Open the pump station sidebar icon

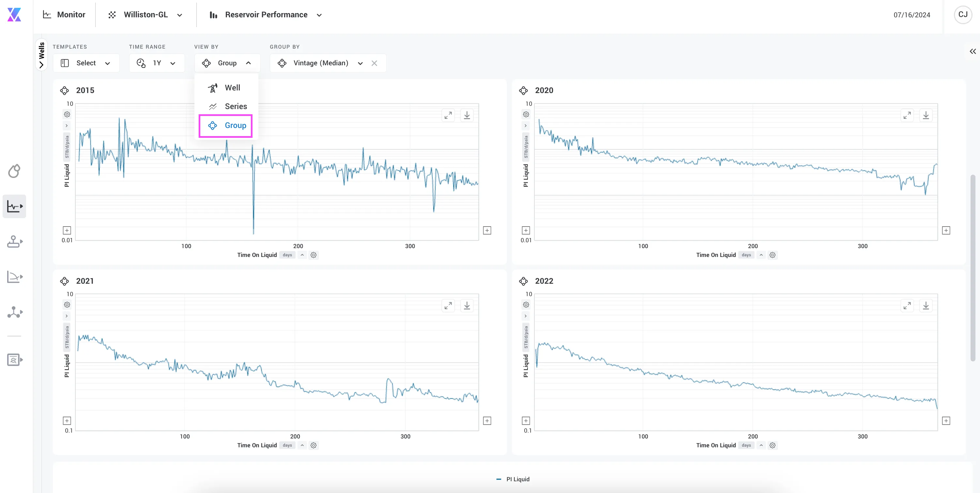coord(14,241)
